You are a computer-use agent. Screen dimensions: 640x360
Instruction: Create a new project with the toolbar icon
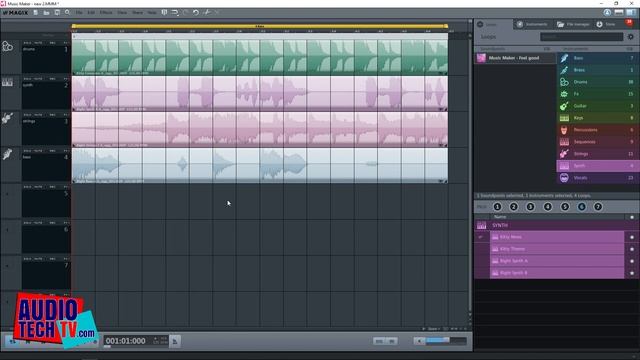click(36, 13)
